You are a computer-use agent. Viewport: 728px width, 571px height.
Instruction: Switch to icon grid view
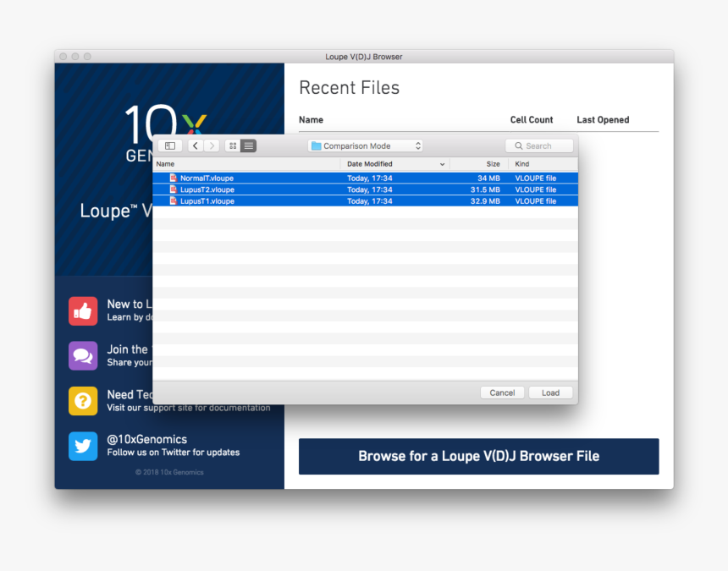click(x=232, y=145)
